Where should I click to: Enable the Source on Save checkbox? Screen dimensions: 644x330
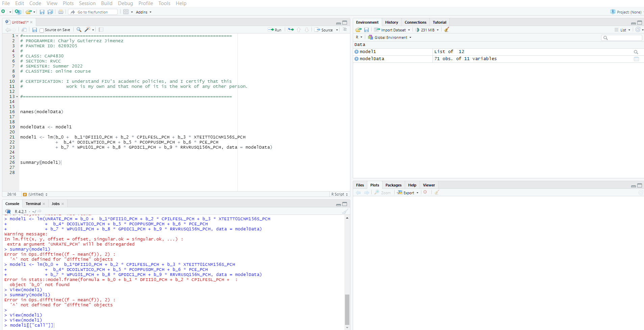click(x=41, y=30)
